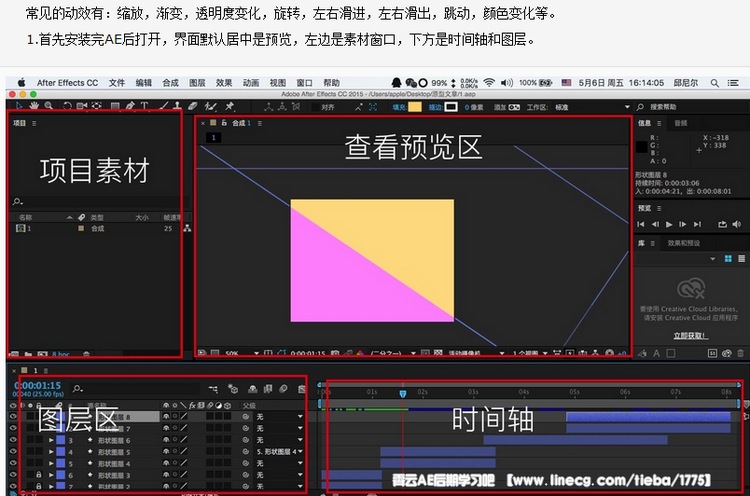This screenshot has width=750, height=496.
Task: Click the QQ penguin menu bar icon
Action: click(x=397, y=83)
